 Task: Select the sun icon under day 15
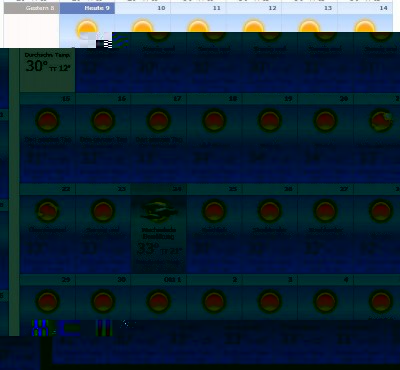click(x=48, y=120)
